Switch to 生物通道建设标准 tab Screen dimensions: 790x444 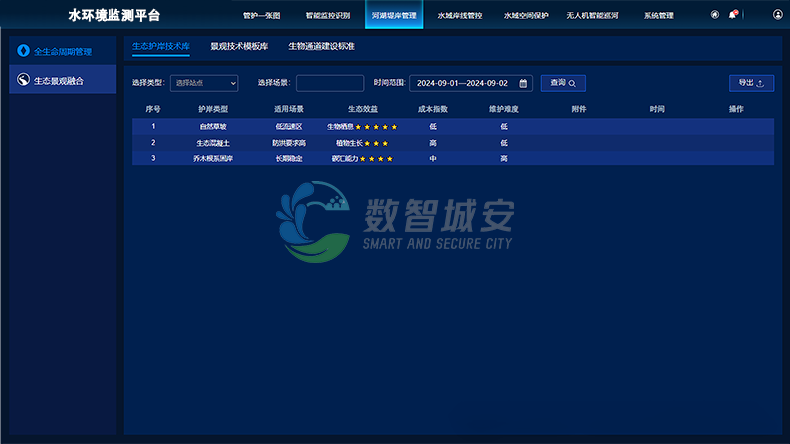click(321, 46)
